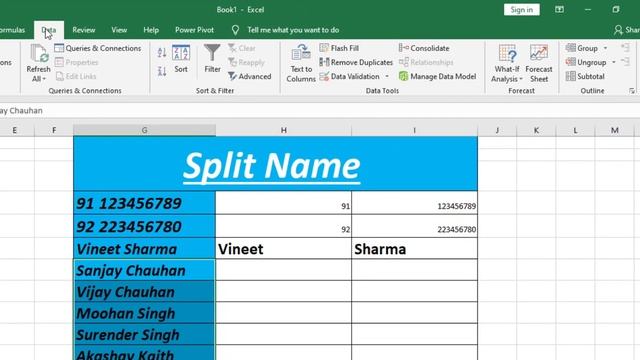
Task: Select column G header
Action: point(144,130)
